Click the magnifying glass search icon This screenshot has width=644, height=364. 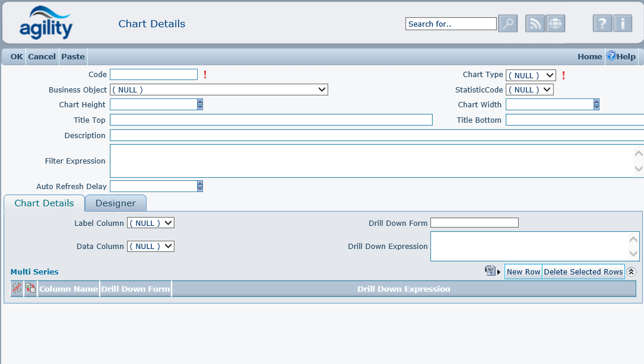click(507, 24)
